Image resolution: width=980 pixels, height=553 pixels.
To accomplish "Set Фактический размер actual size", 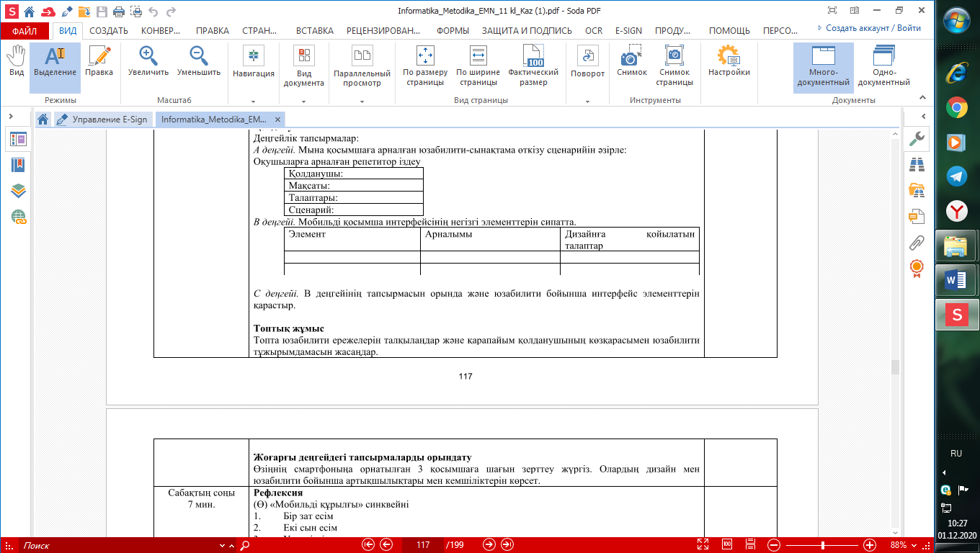I will pos(533,67).
